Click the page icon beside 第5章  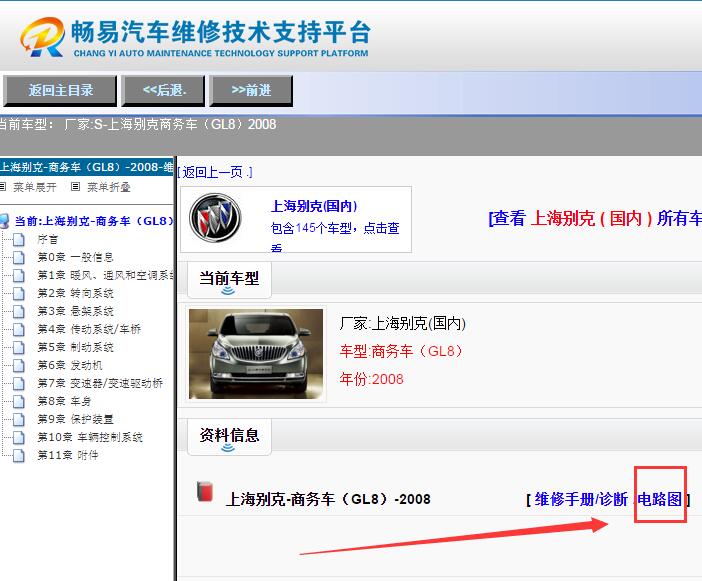tap(19, 348)
